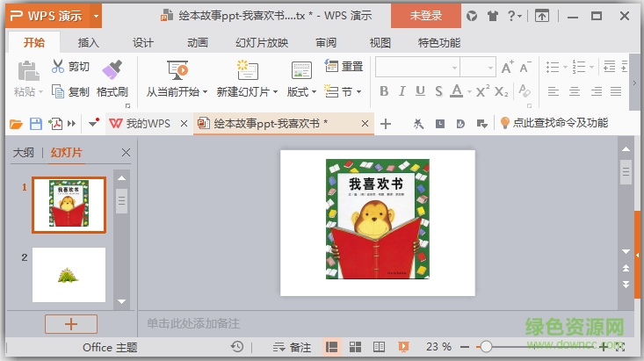644x361 pixels.
Task: Open the font name combo box
Action: coord(417,67)
